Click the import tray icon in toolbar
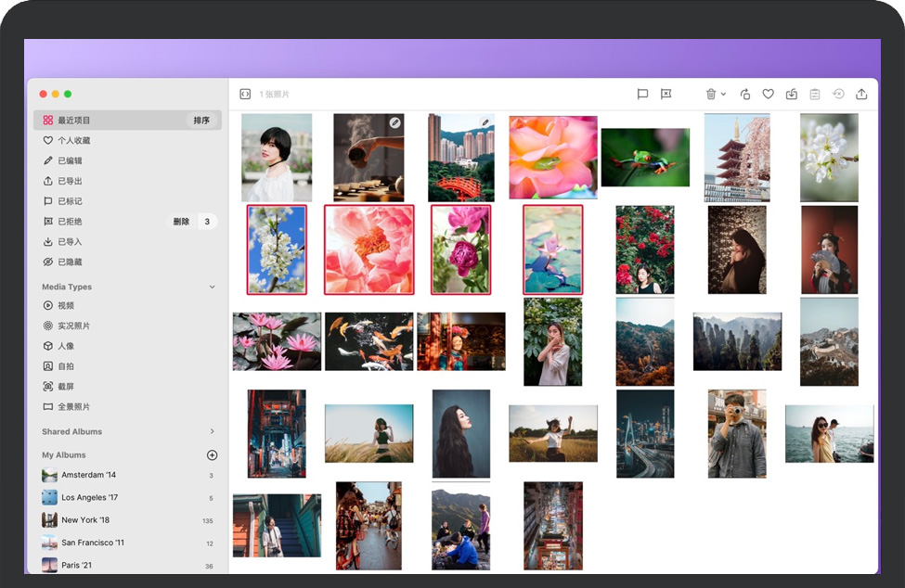 (792, 95)
